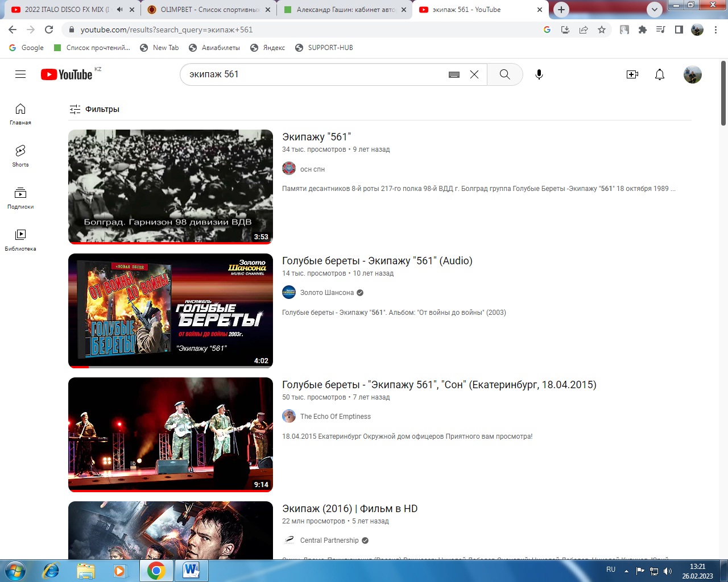This screenshot has width=728, height=582.
Task: Show hidden tray icons arrow
Action: click(x=626, y=571)
